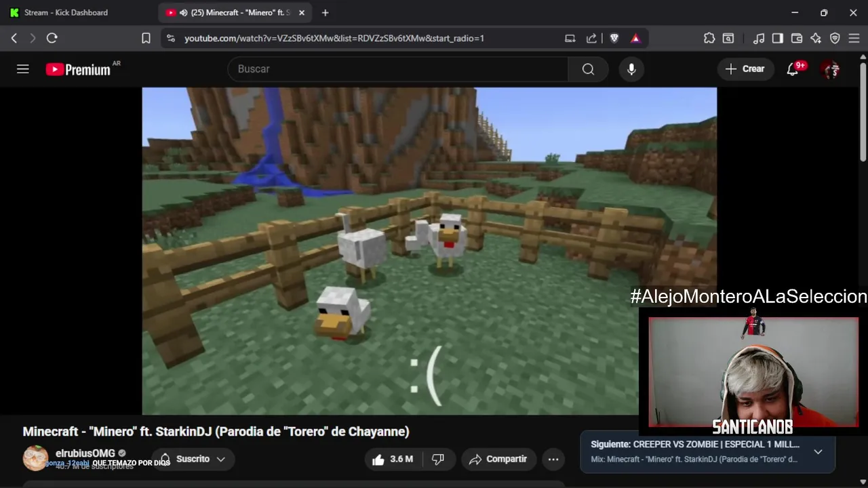The width and height of the screenshot is (868, 488).
Task: Open the YouTube account avatar menu
Action: (830, 69)
